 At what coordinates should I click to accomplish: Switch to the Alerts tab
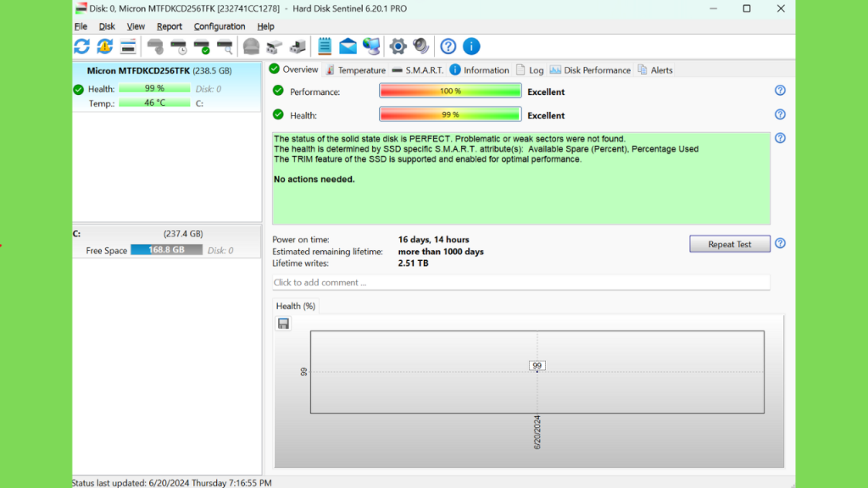[x=655, y=70]
